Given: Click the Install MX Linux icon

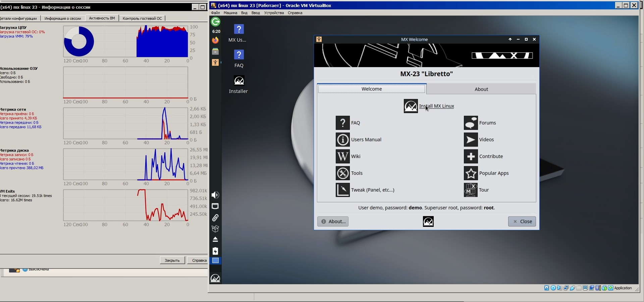Looking at the screenshot, I should [411, 106].
